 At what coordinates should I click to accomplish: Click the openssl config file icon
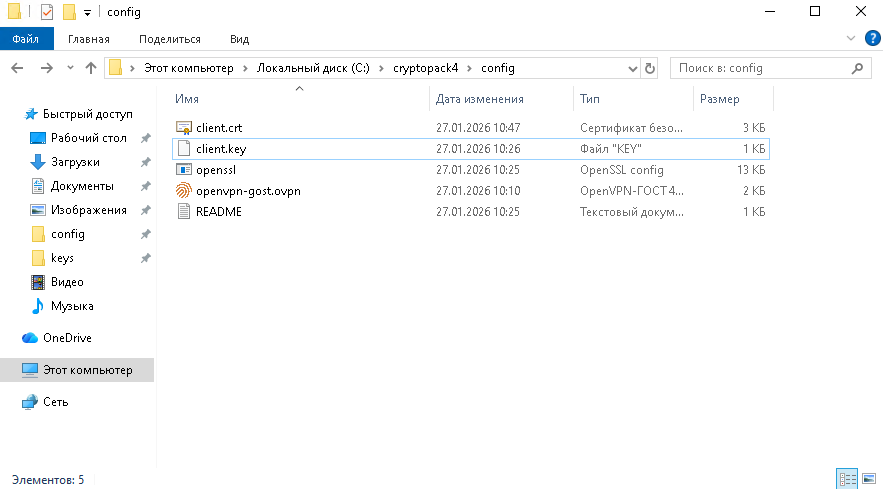[183, 170]
